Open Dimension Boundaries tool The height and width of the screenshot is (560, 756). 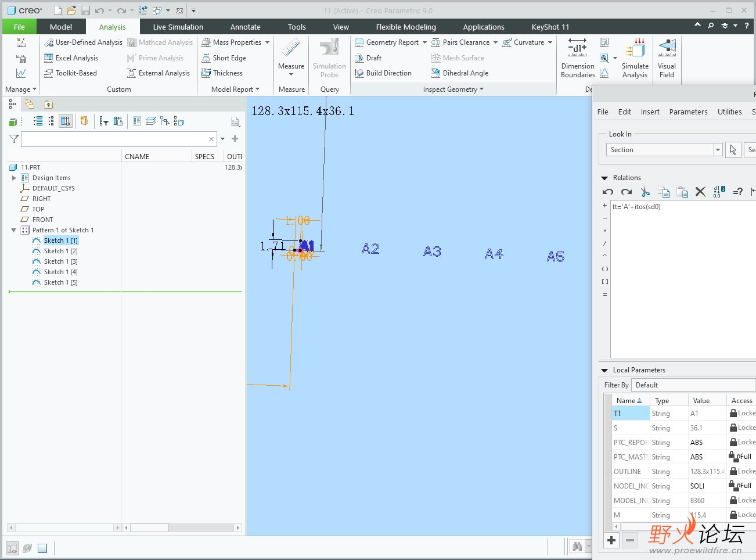578,58
